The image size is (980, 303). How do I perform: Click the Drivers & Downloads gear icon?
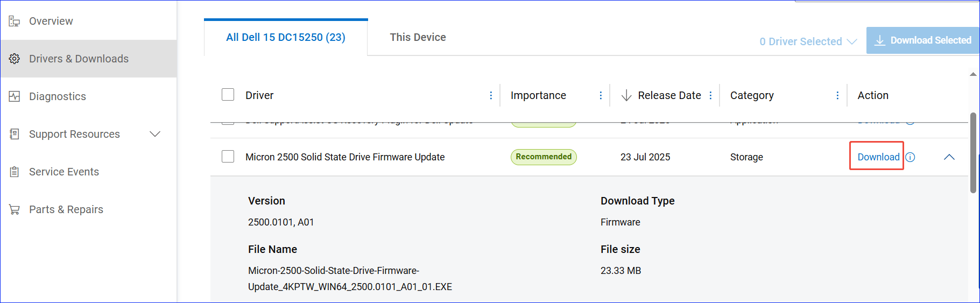click(15, 59)
